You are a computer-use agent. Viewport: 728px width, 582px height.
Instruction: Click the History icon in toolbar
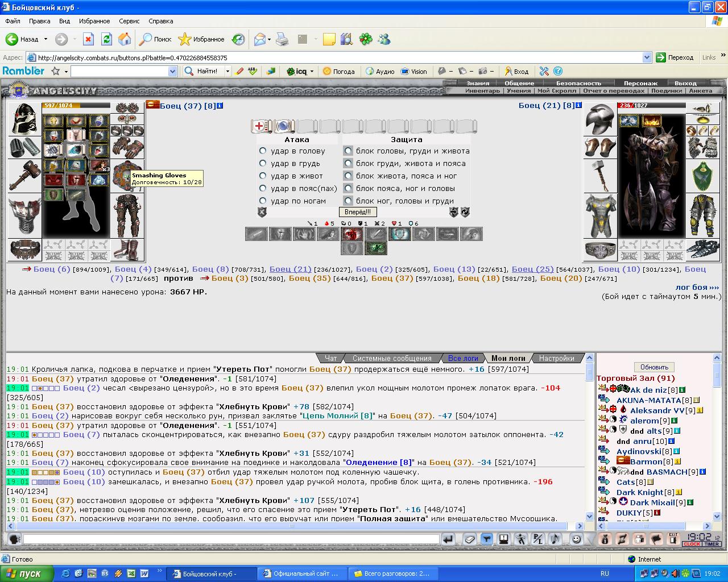[238, 39]
